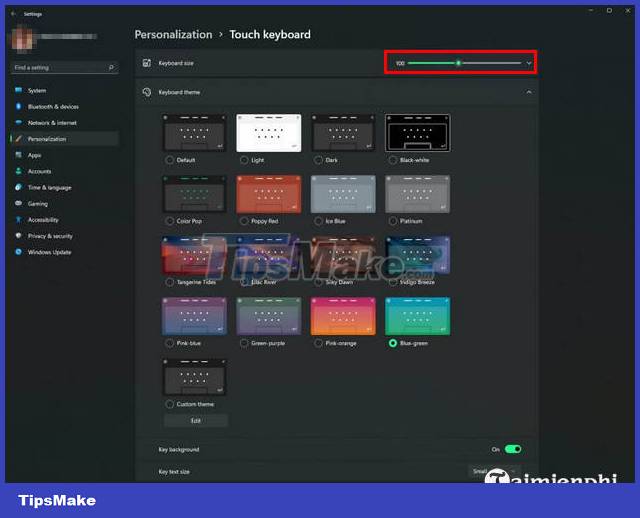Screen dimensions: 640x518
Task: Click the Light theme thumbnail
Action: [269, 133]
